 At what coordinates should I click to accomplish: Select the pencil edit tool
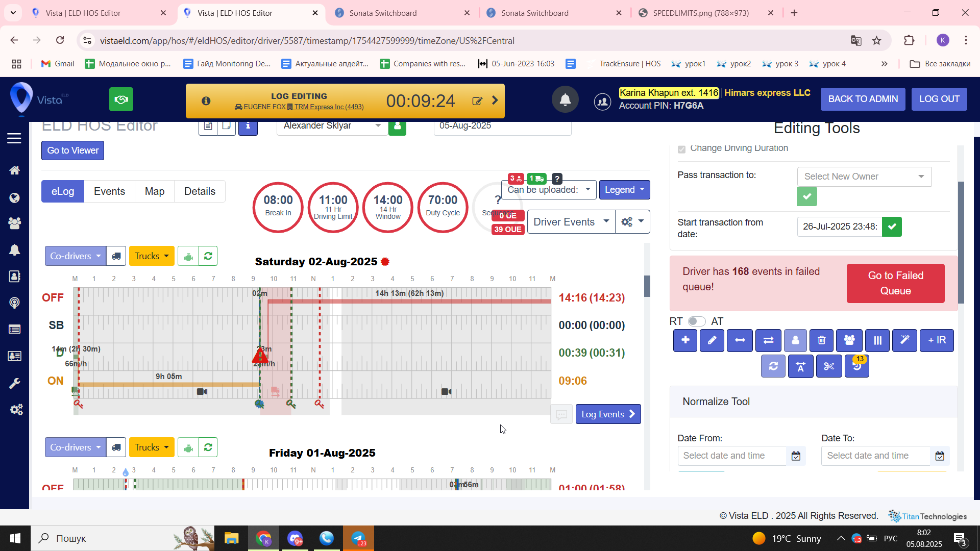[712, 340]
